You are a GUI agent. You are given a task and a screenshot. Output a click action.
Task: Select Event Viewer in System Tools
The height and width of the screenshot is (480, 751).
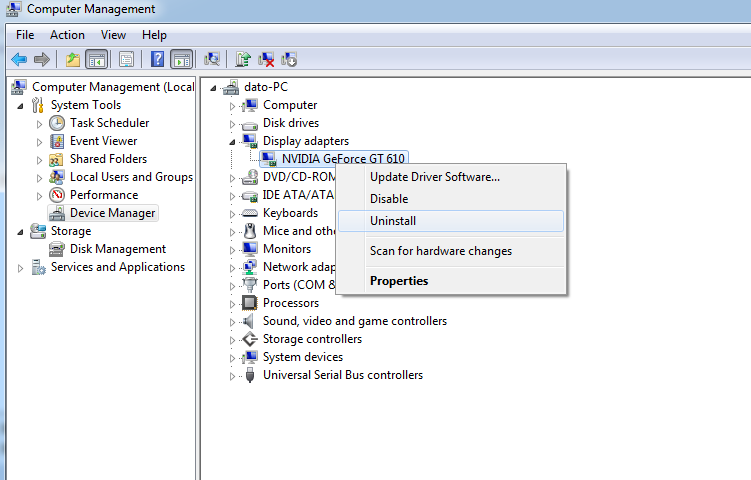103,141
